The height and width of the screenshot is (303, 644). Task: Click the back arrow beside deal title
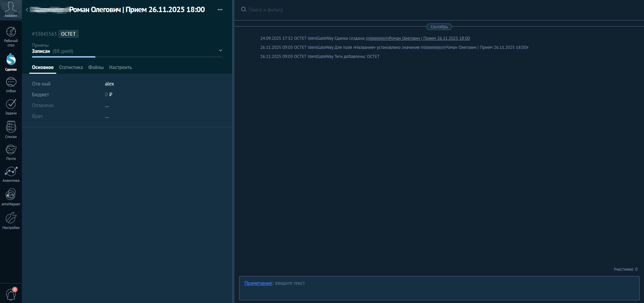point(27,10)
